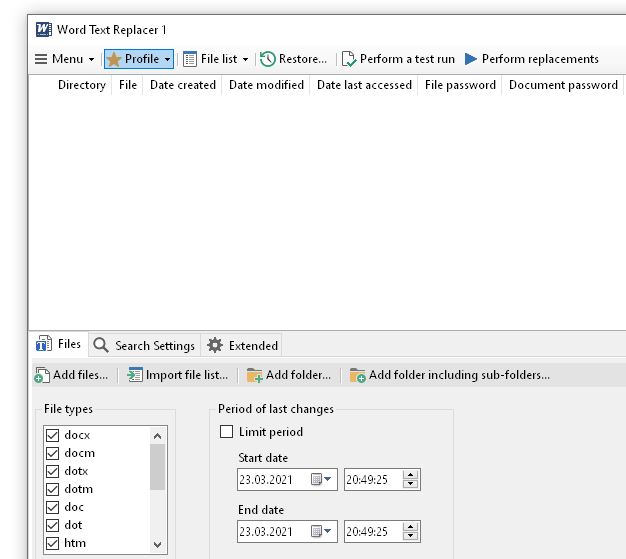This screenshot has width=626, height=559.
Task: Click the Add files... button
Action: pyautogui.click(x=71, y=375)
